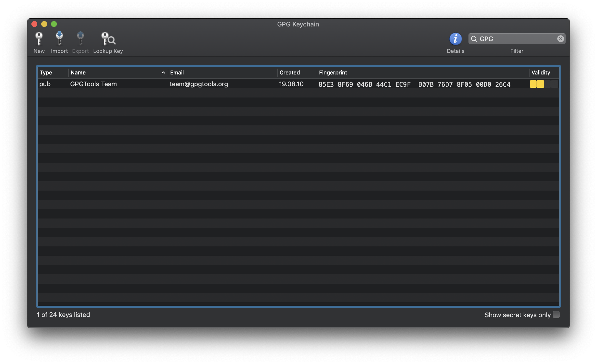Click the Validity column header
The height and width of the screenshot is (364, 597).
(541, 73)
